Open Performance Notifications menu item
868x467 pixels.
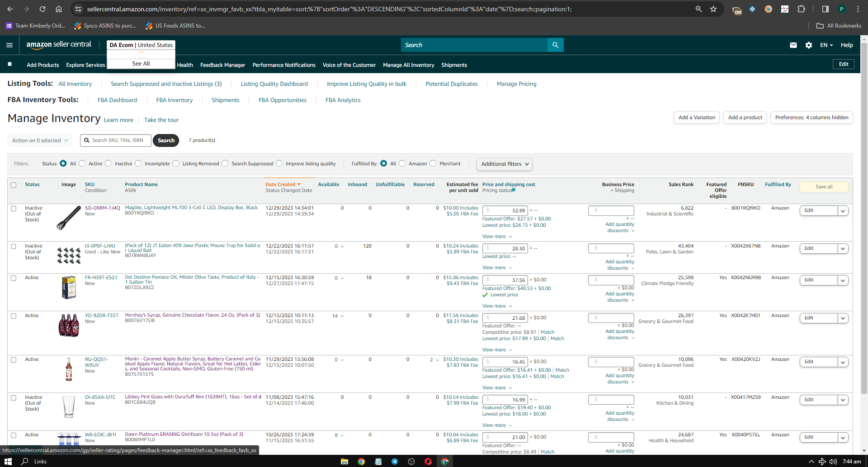click(284, 65)
